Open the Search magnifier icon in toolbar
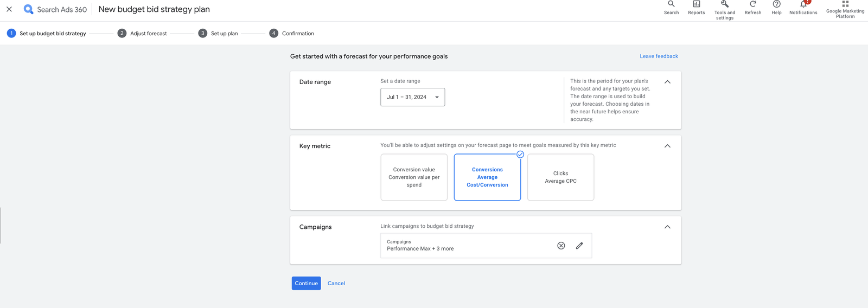 pos(671,5)
